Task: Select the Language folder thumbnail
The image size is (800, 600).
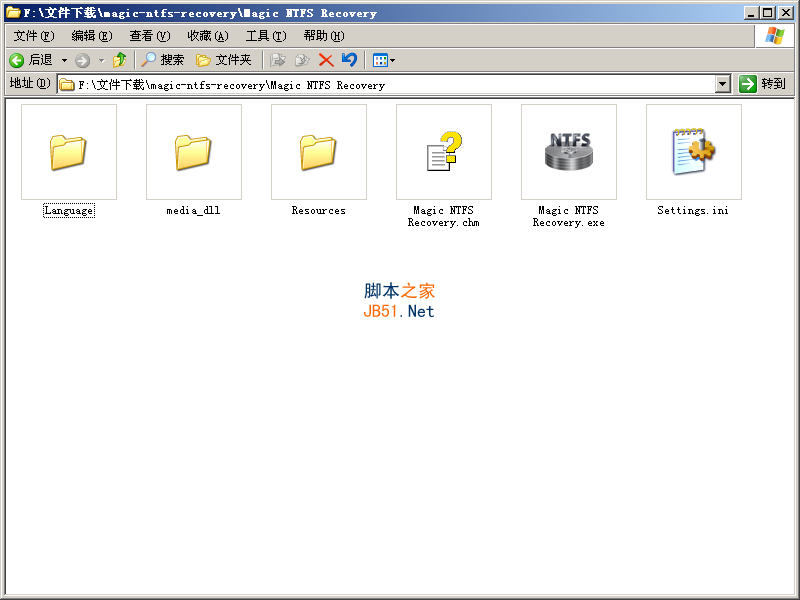Action: pos(69,152)
